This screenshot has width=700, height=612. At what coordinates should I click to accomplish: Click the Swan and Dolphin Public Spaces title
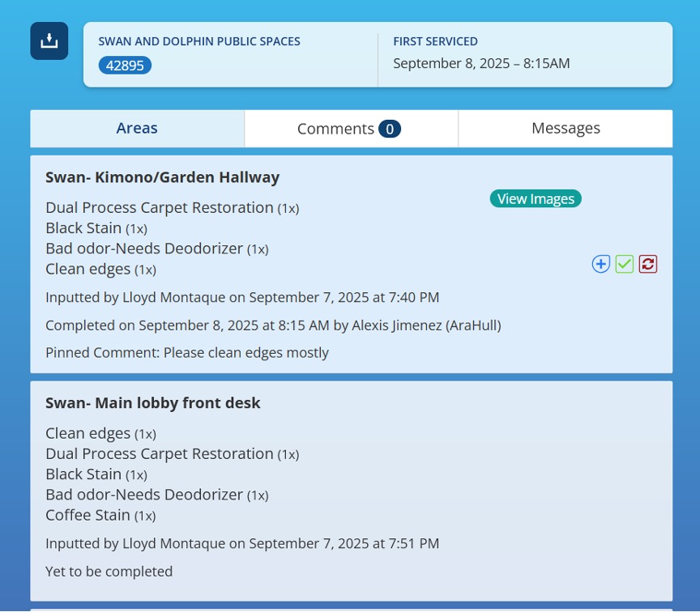[199, 41]
